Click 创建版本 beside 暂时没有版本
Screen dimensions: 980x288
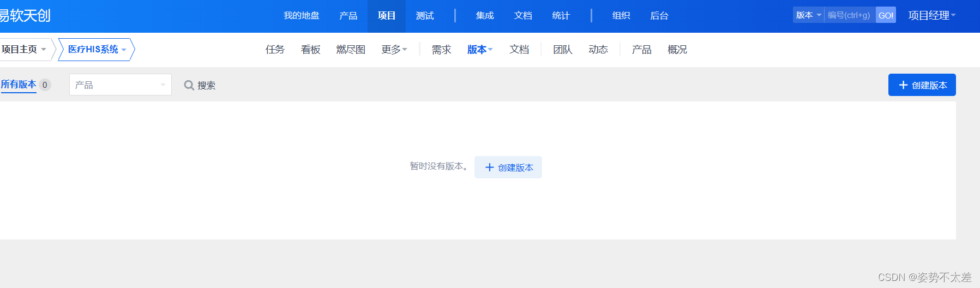pos(508,167)
